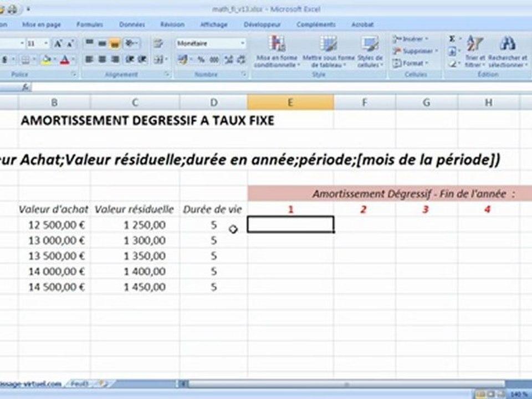Click the borders icon
The width and height of the screenshot is (532, 399).
point(25,60)
